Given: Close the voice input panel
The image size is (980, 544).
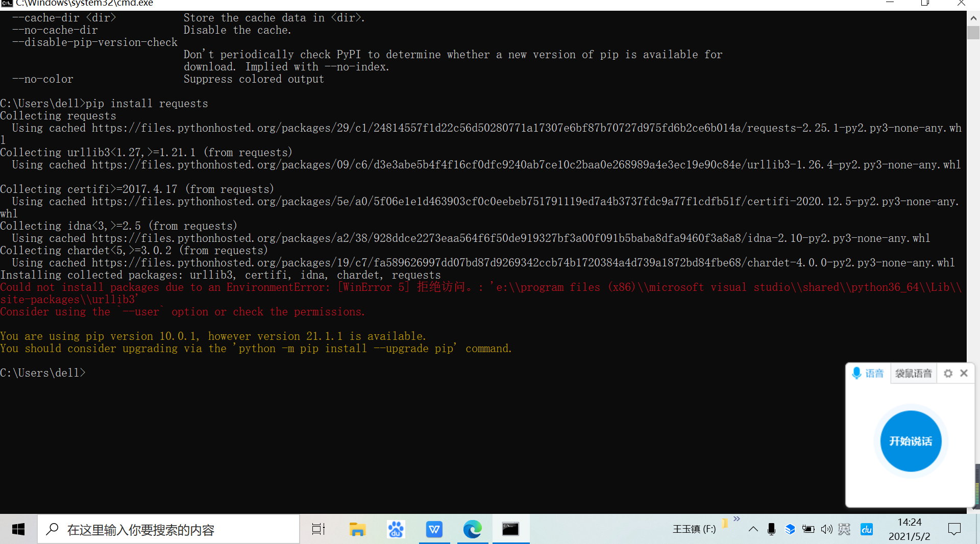Looking at the screenshot, I should [x=964, y=373].
